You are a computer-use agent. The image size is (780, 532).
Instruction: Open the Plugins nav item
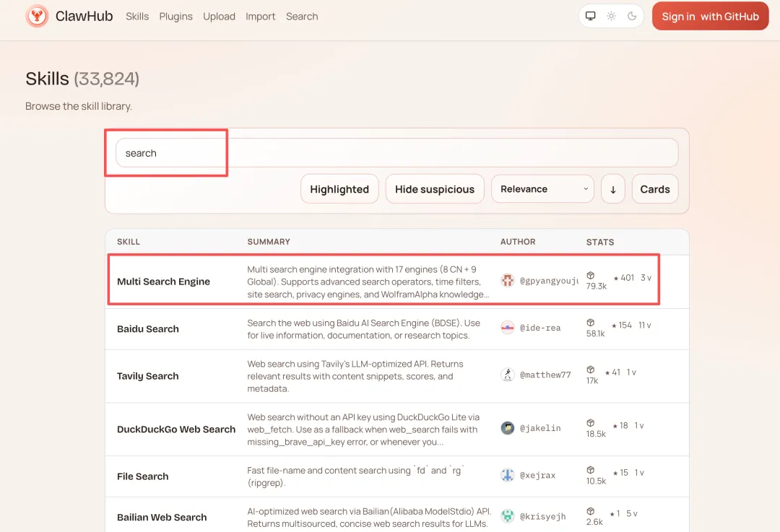175,17
